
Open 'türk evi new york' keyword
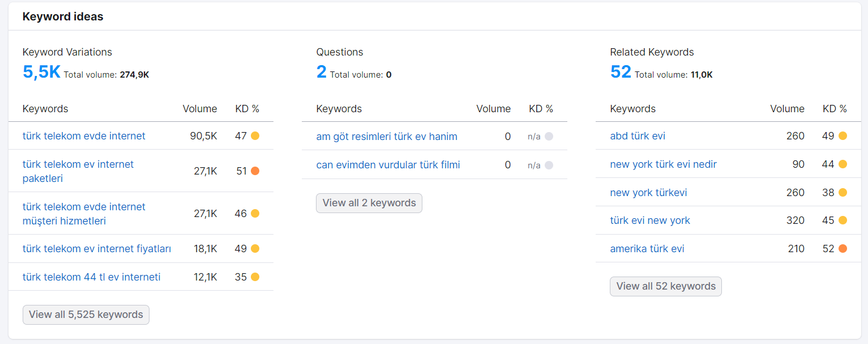pyautogui.click(x=650, y=220)
